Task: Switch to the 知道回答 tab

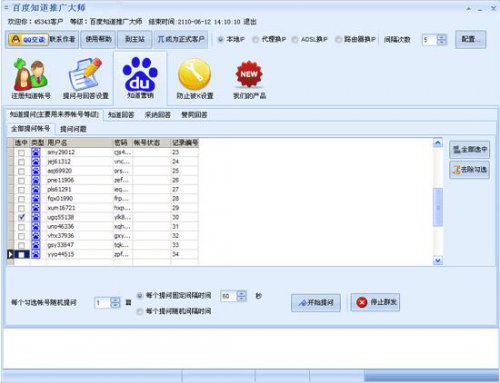Action: pos(121,115)
